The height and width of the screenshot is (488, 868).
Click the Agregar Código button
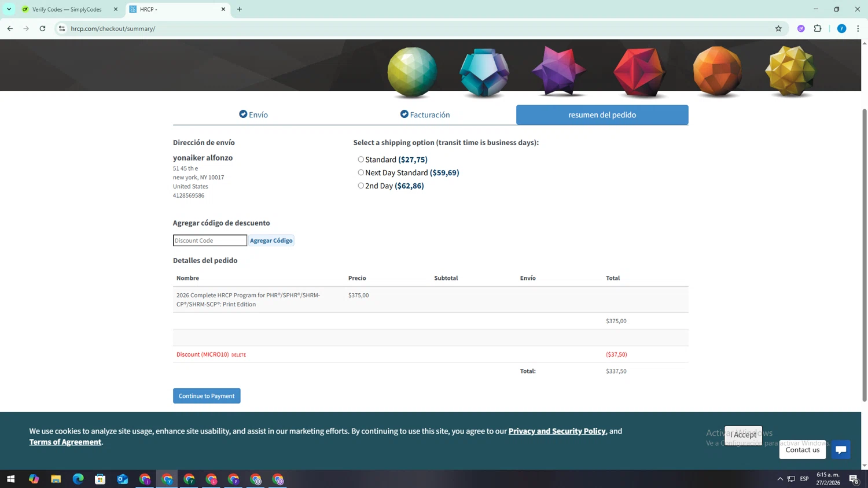(271, 241)
